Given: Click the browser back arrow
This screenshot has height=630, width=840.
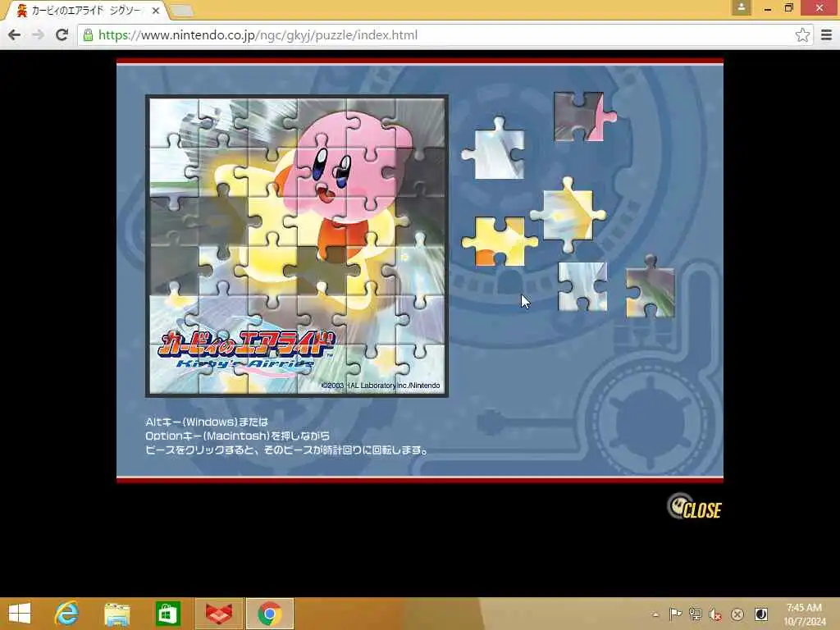Looking at the screenshot, I should tap(15, 34).
